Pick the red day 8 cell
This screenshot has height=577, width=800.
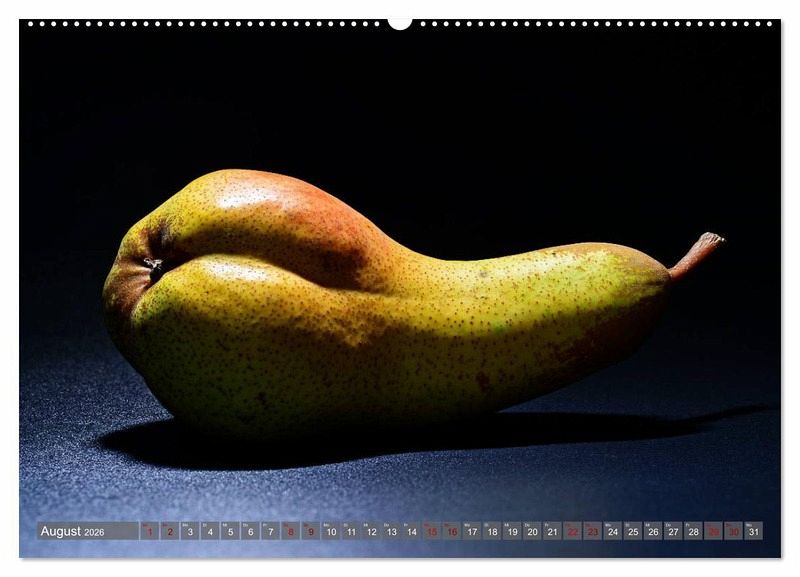[291, 531]
